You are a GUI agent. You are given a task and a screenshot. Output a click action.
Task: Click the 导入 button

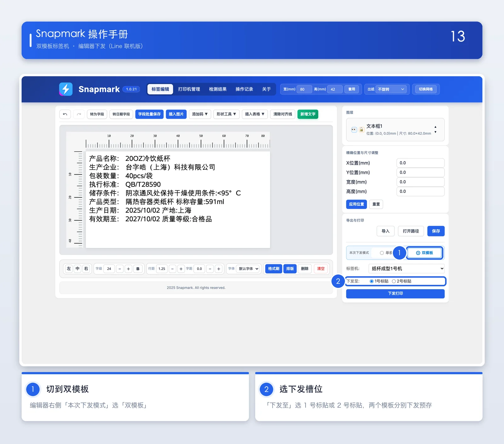pyautogui.click(x=386, y=231)
